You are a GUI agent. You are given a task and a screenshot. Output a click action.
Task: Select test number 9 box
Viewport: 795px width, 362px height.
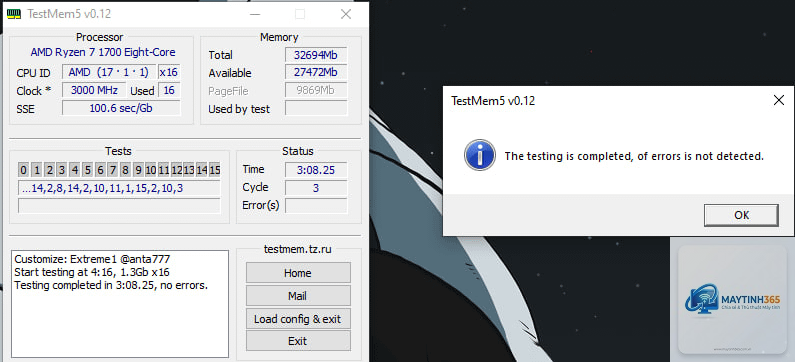138,169
